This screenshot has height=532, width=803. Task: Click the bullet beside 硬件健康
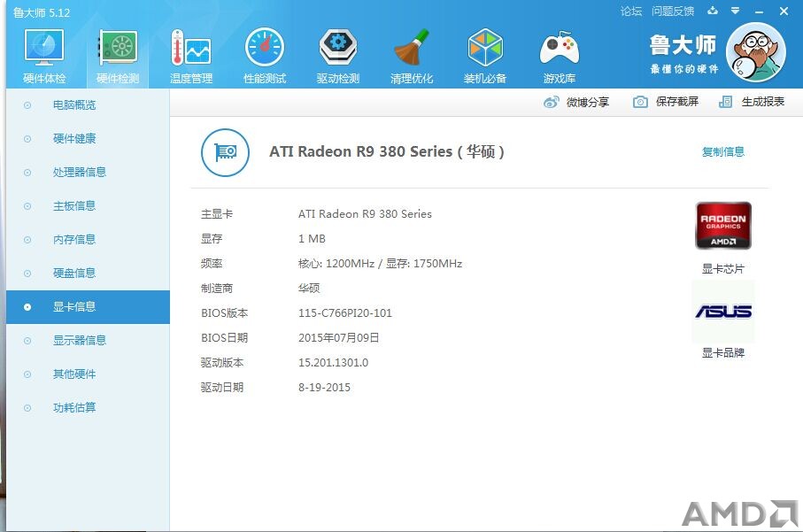(x=27, y=139)
